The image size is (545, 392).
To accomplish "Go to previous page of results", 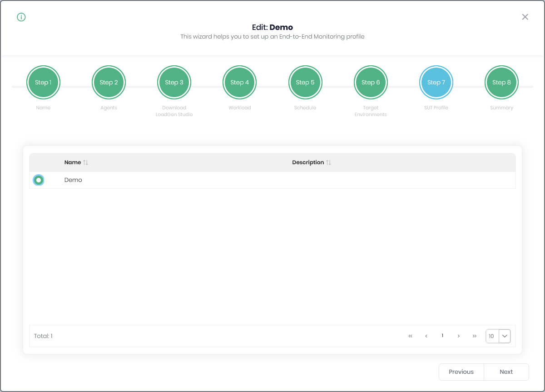I will click(x=426, y=336).
